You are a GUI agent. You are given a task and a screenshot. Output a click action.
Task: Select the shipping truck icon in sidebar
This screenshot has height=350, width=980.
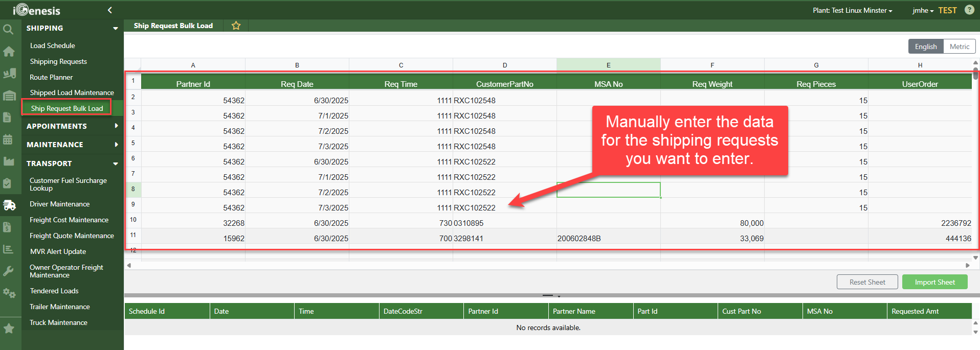[x=9, y=205]
